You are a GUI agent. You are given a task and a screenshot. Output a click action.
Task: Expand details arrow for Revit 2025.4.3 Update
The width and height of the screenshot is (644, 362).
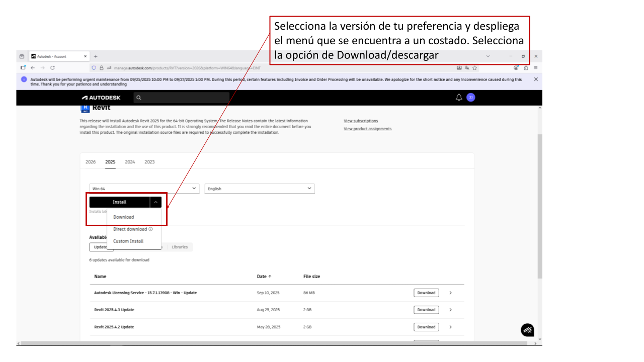pyautogui.click(x=450, y=310)
